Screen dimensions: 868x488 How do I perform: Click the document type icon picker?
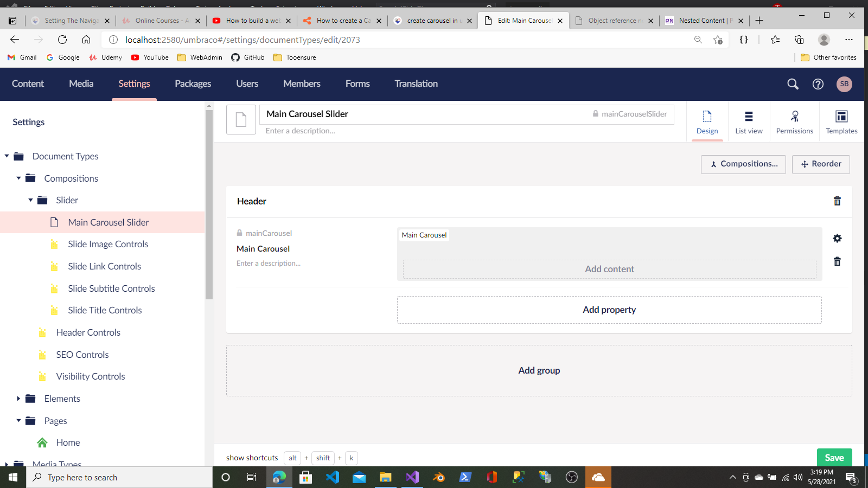click(241, 119)
